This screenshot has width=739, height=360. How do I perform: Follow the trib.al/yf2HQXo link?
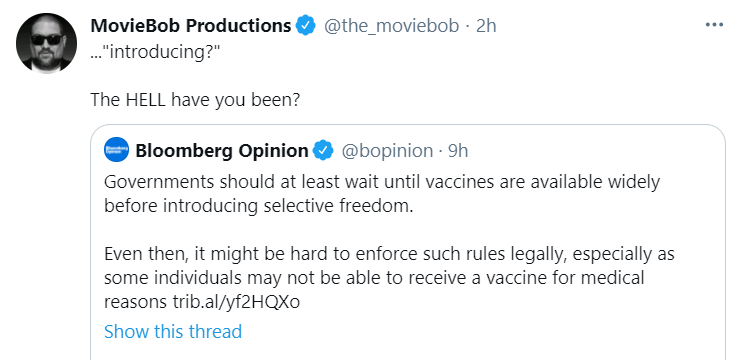tap(236, 302)
